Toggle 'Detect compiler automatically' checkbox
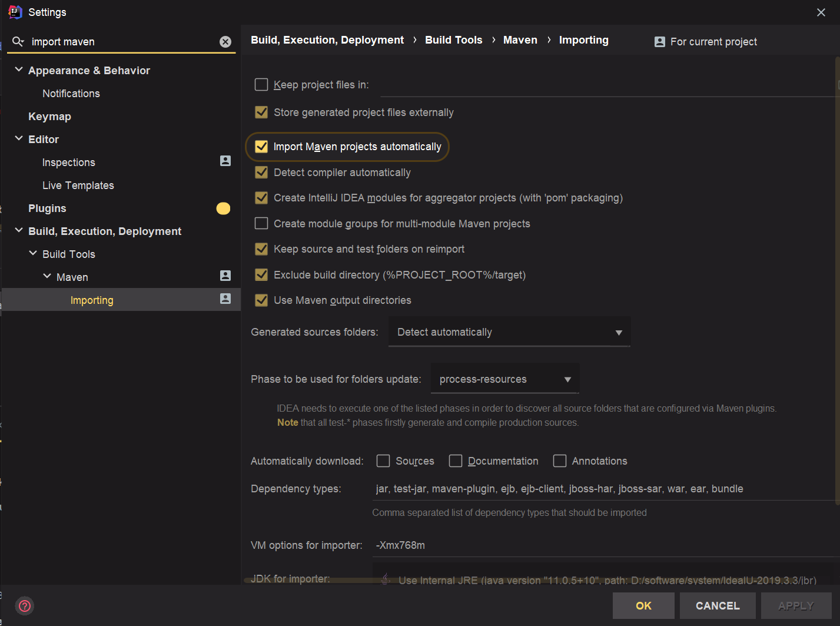Viewport: 840px width, 626px height. (261, 173)
